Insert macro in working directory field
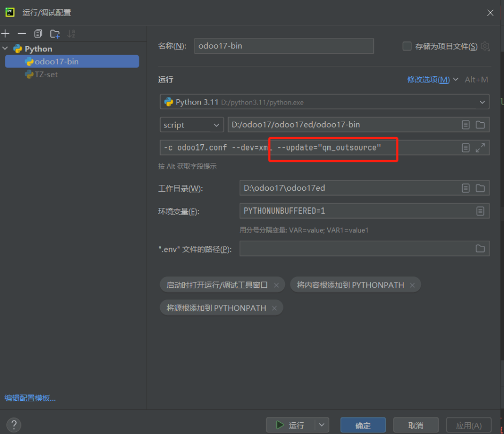This screenshot has height=434, width=504. pos(465,188)
